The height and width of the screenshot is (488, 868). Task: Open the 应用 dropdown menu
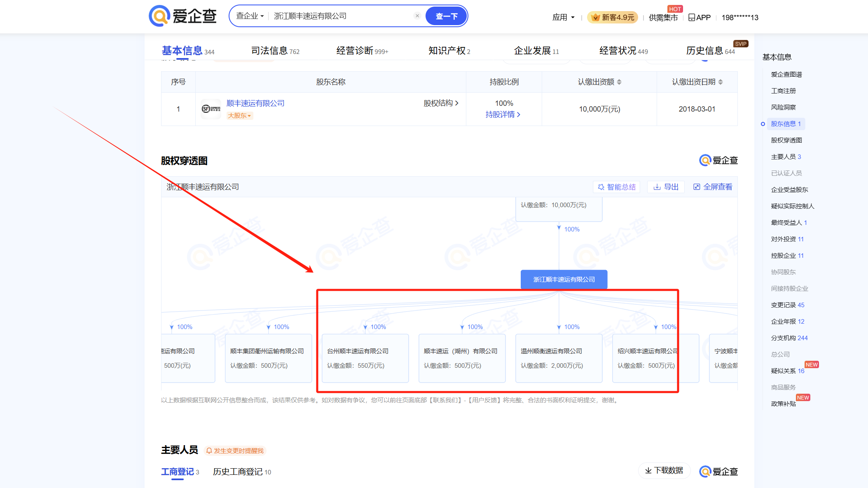tap(563, 17)
